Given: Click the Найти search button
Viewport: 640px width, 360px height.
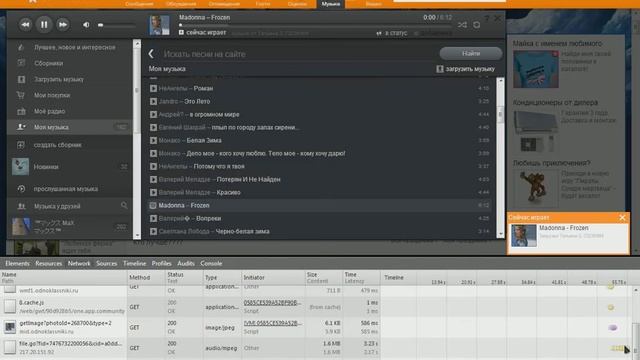Looking at the screenshot, I should pos(471,53).
